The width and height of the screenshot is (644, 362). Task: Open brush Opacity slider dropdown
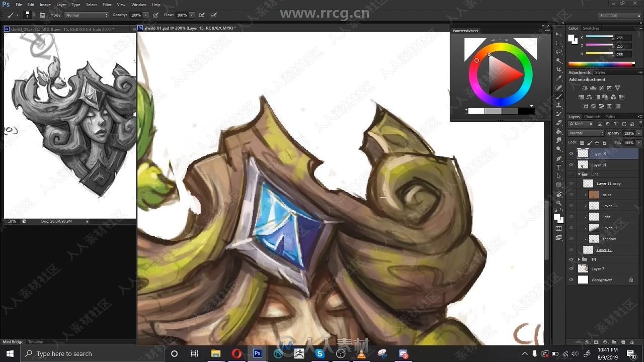[146, 15]
